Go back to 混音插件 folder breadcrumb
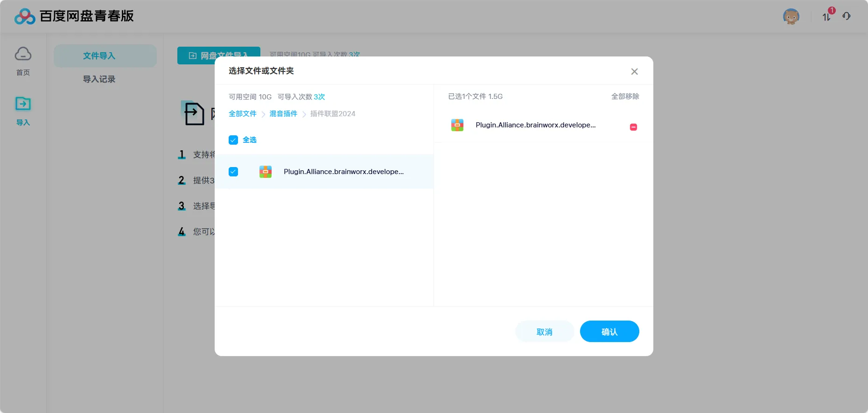The image size is (868, 413). [x=283, y=114]
